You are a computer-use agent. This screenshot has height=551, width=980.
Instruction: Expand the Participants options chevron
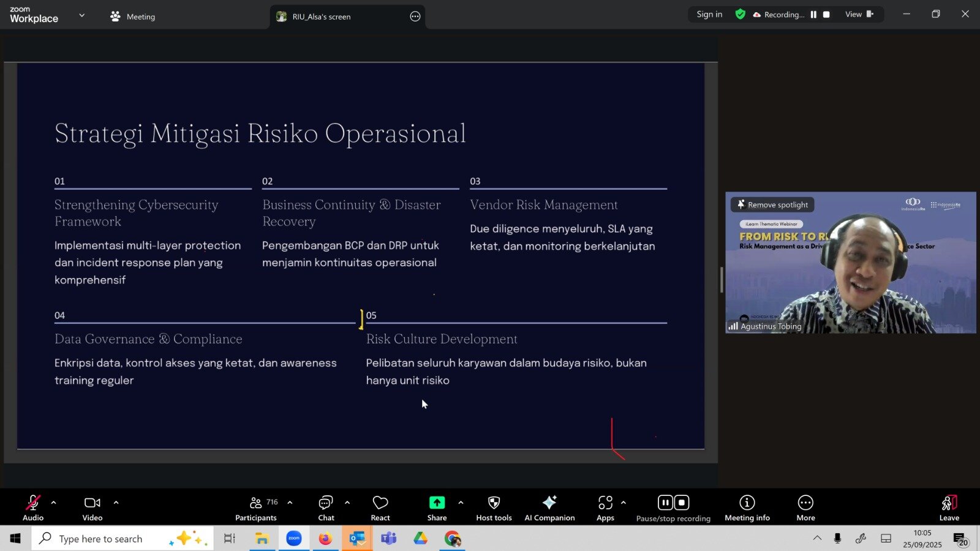tap(290, 503)
